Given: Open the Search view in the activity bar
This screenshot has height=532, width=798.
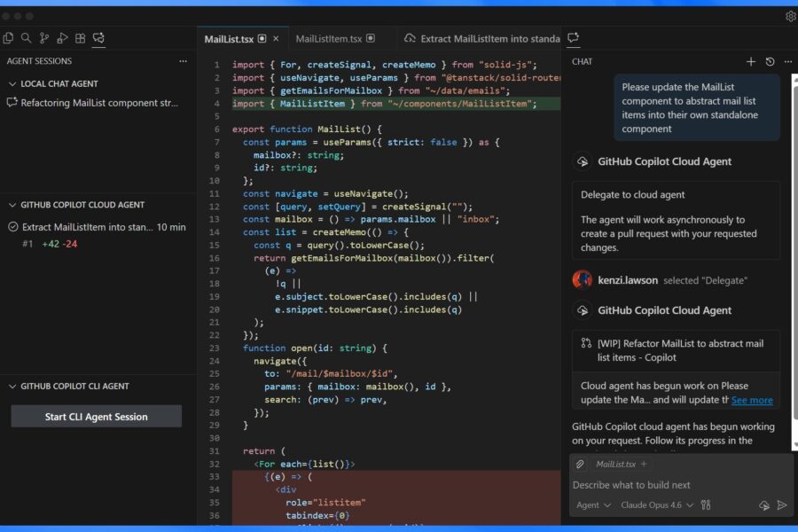Looking at the screenshot, I should coord(26,39).
